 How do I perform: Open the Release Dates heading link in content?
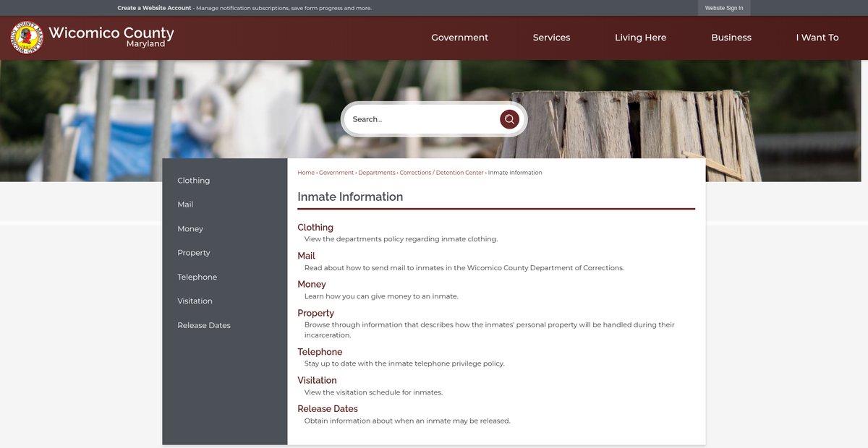pyautogui.click(x=328, y=409)
